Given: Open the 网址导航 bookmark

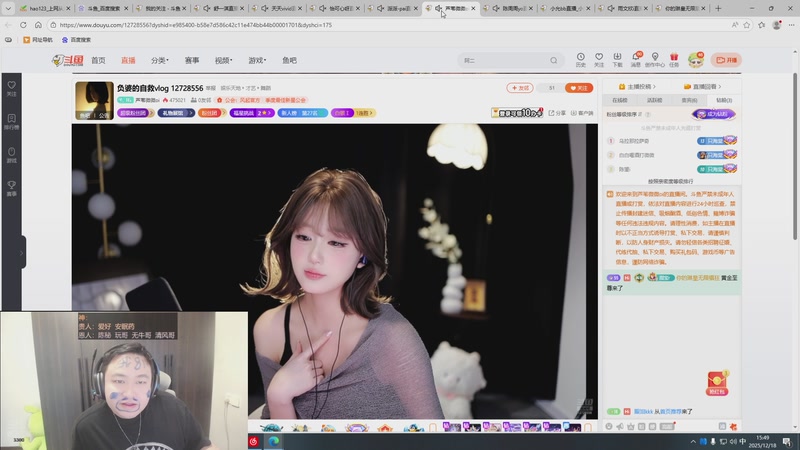Looking at the screenshot, I should 38,40.
